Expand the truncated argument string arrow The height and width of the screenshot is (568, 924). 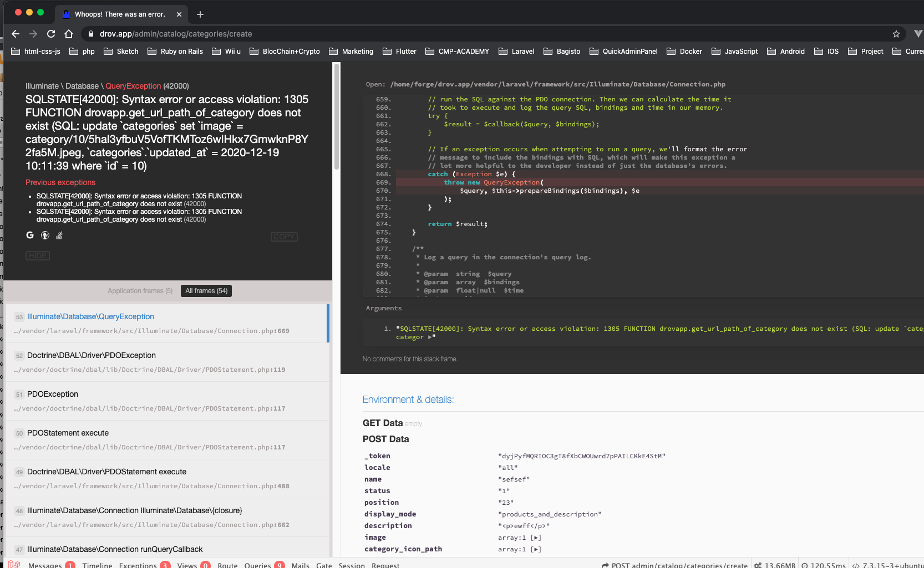point(430,337)
